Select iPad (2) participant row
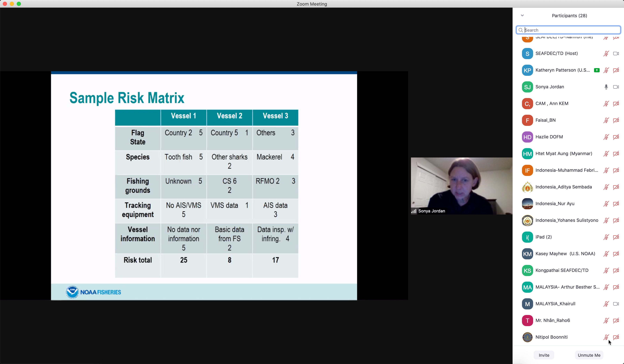The image size is (624, 364). pos(544,237)
